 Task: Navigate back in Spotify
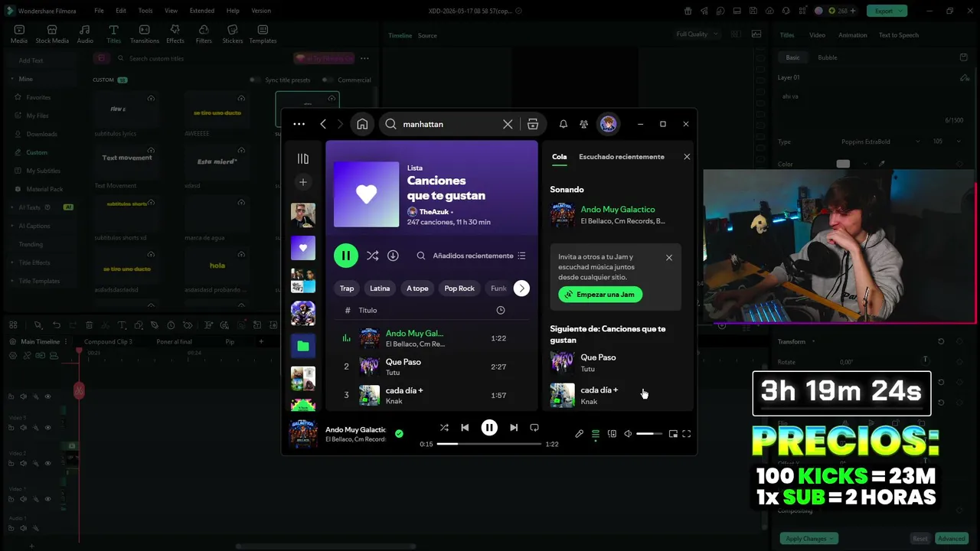tap(323, 124)
